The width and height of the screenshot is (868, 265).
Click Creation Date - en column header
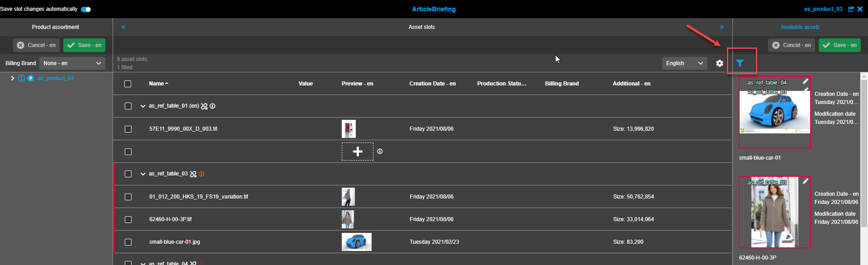tap(432, 84)
